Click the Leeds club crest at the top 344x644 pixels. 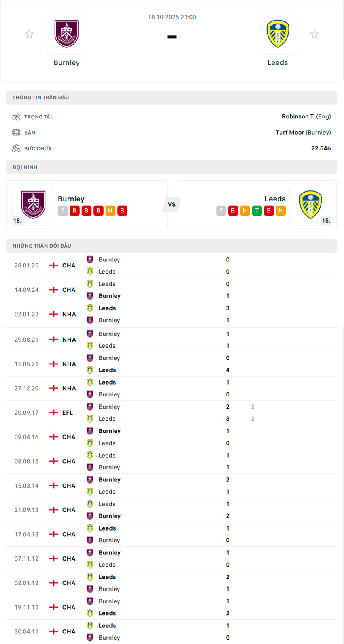coord(278,34)
